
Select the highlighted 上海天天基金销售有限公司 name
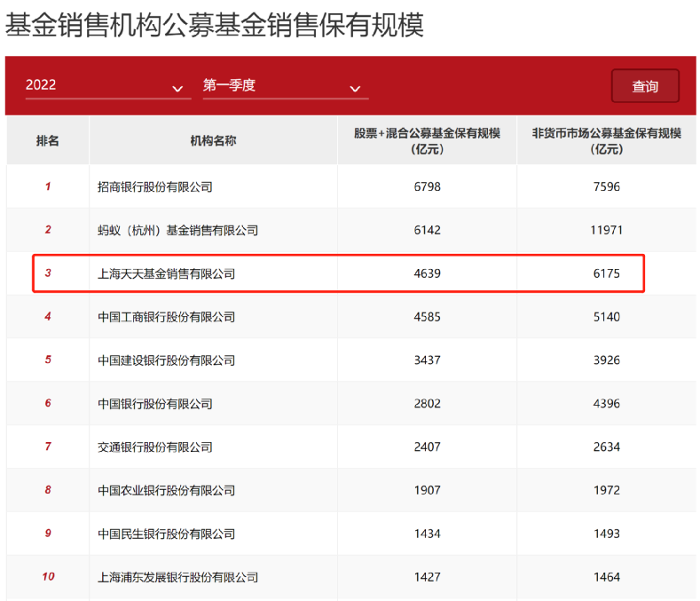(166, 273)
